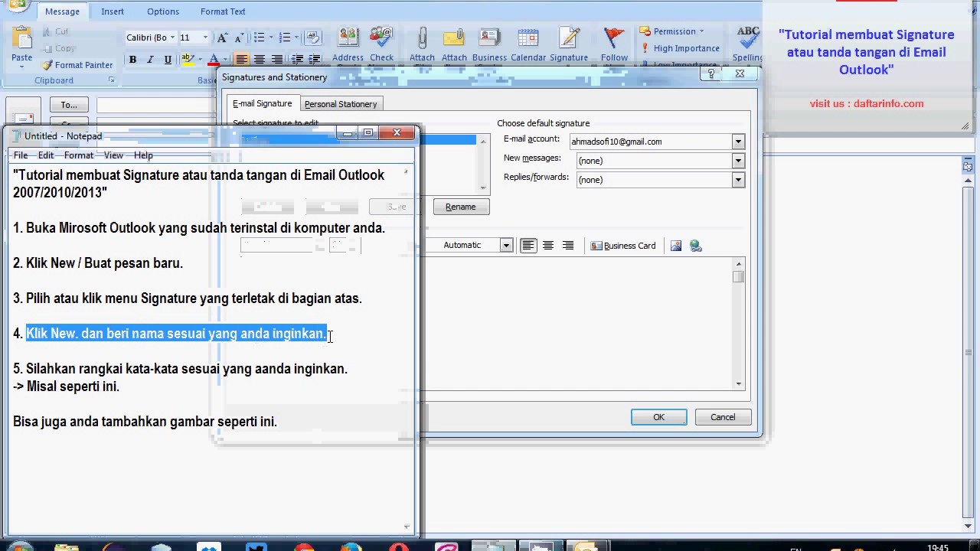This screenshot has height=551, width=980.
Task: Apply bullet list in the ribbon
Action: 259,37
